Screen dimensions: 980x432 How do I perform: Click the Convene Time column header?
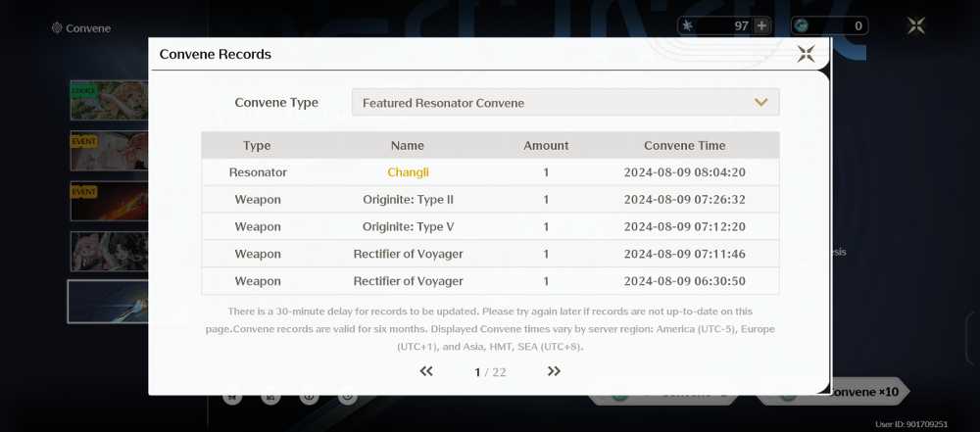pyautogui.click(x=684, y=146)
